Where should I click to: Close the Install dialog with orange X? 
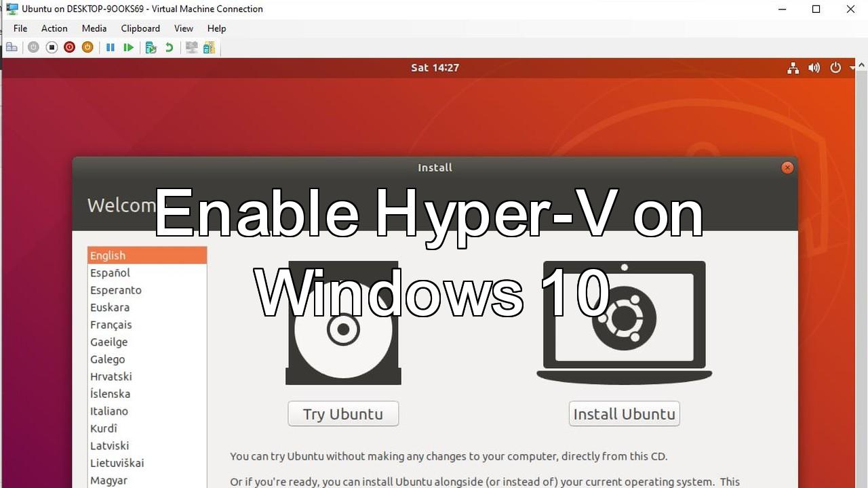click(x=787, y=167)
